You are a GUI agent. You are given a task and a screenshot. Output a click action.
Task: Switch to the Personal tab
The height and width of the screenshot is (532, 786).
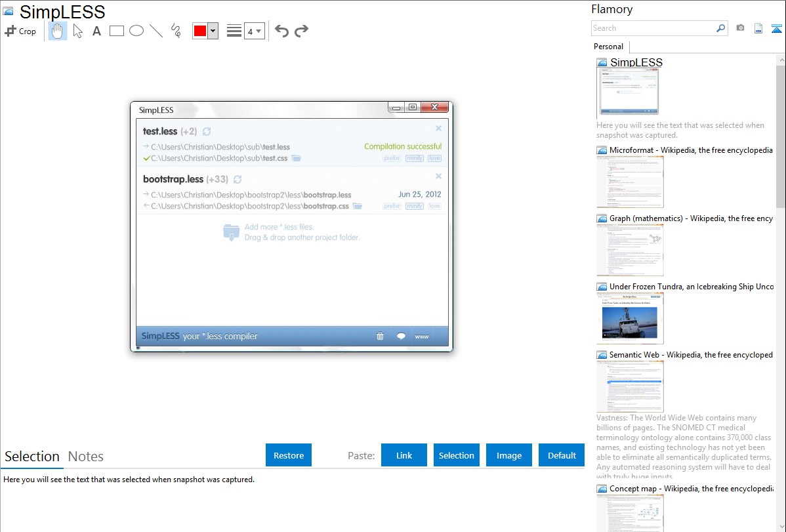click(x=609, y=46)
